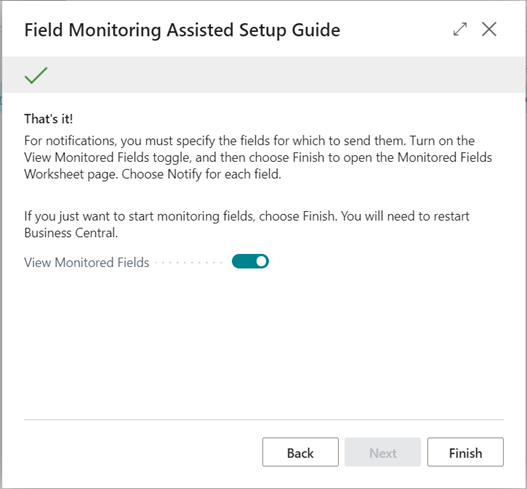Click the empty white area below the toggle
Screen dimensions: 527x489
(x=264, y=343)
